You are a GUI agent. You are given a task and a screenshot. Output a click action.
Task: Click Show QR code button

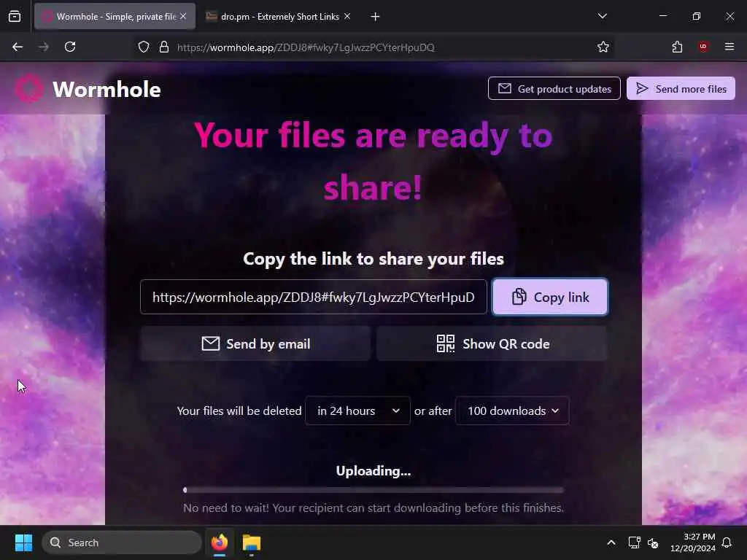click(492, 344)
